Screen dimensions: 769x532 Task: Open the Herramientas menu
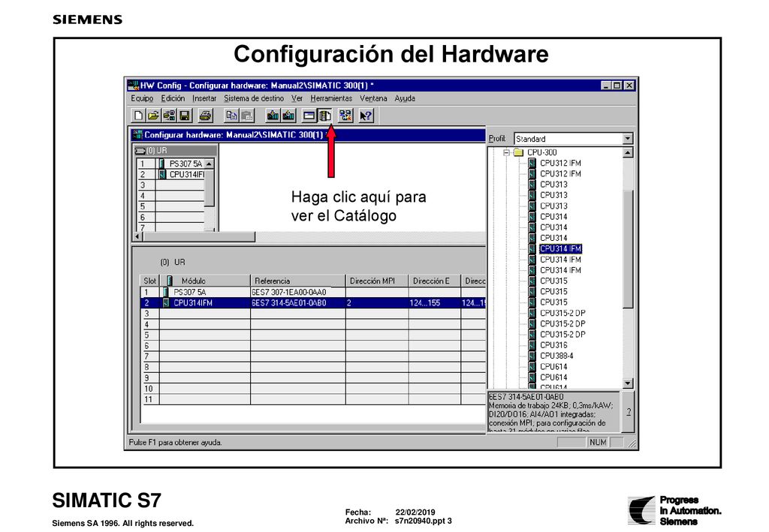331,98
